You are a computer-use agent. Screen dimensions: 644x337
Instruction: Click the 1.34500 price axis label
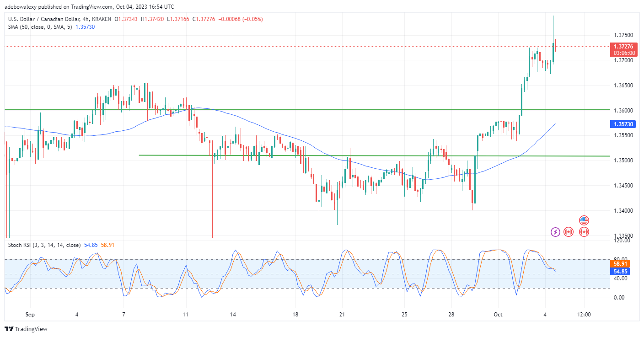click(x=623, y=186)
